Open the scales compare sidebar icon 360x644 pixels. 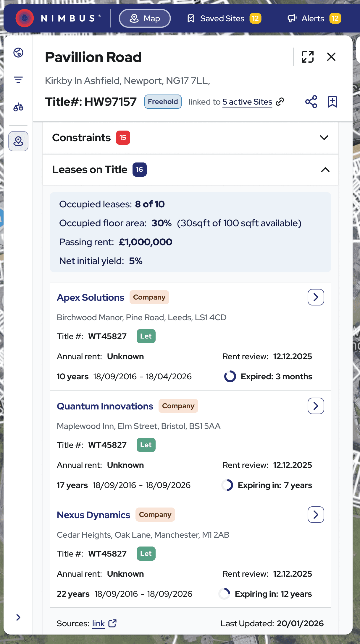tap(18, 107)
